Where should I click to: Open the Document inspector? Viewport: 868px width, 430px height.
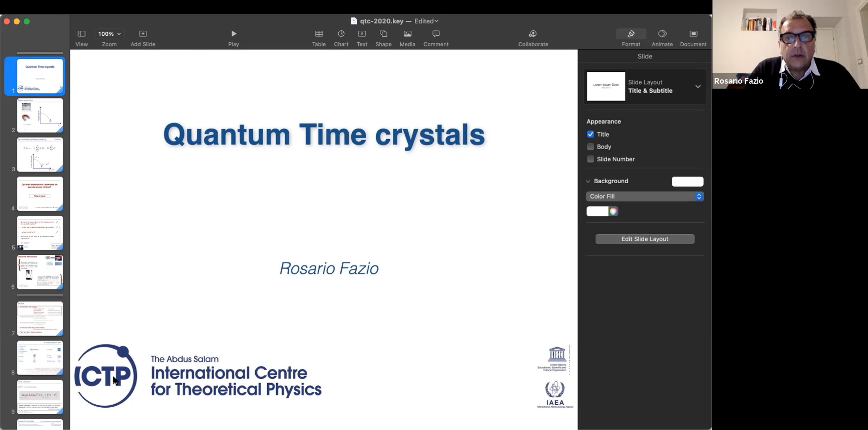click(x=693, y=34)
